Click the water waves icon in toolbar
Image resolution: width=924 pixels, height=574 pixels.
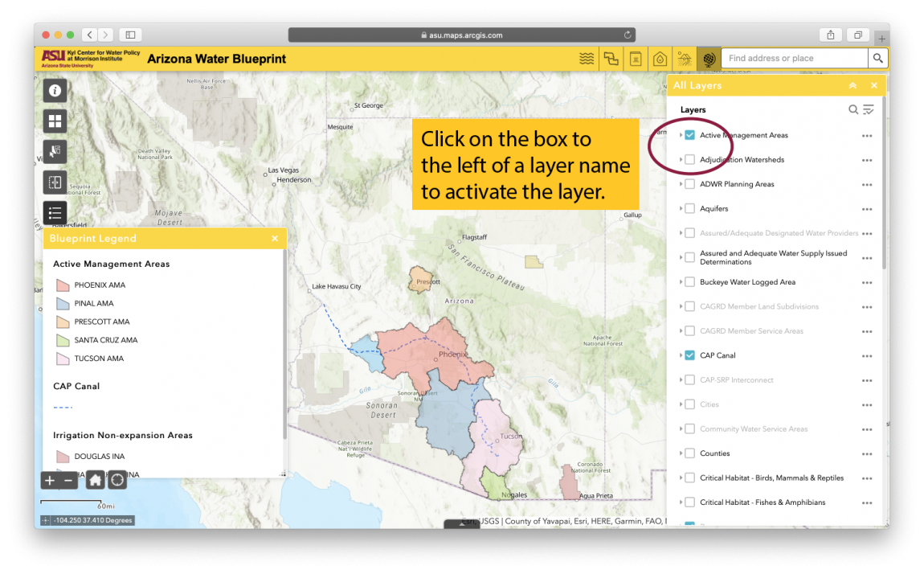587,58
